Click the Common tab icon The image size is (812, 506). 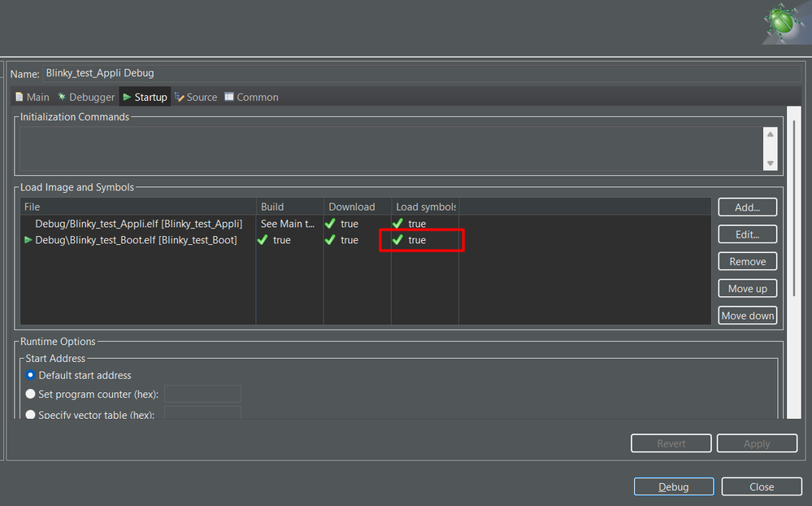click(229, 97)
